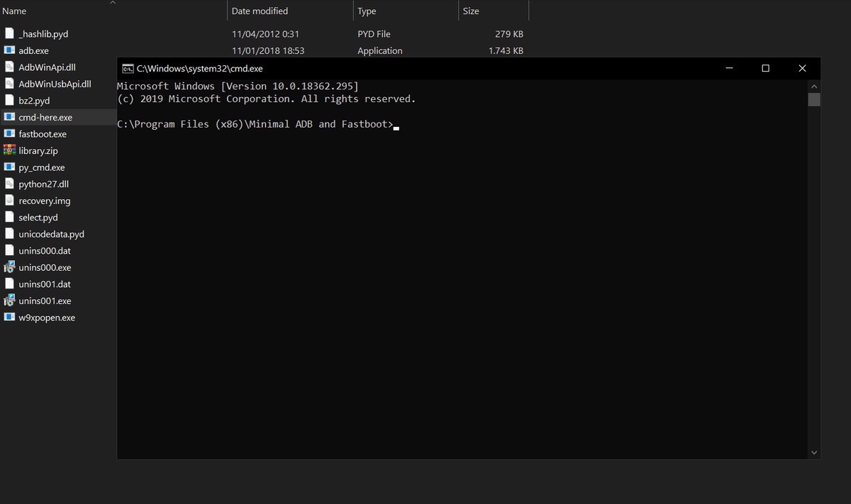
Task: Click the unins000.dat file icon
Action: coord(10,251)
